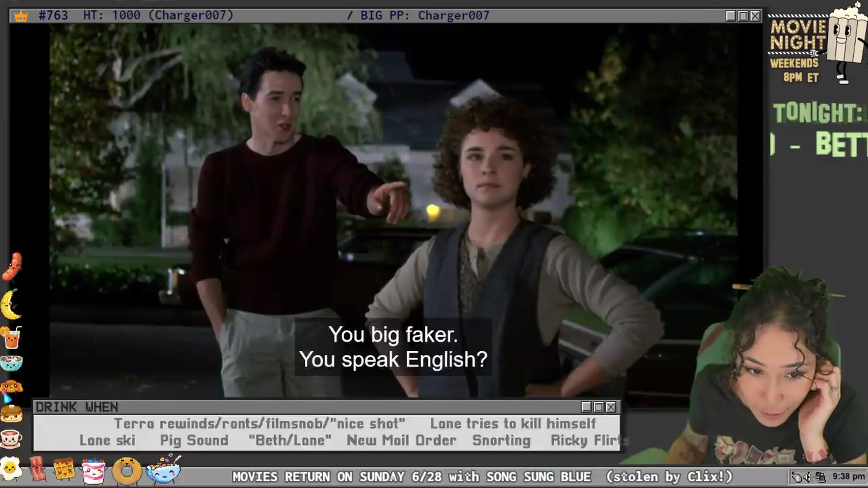The height and width of the screenshot is (488, 868).
Task: Click the pink striped cake character icon
Action: [94, 471]
